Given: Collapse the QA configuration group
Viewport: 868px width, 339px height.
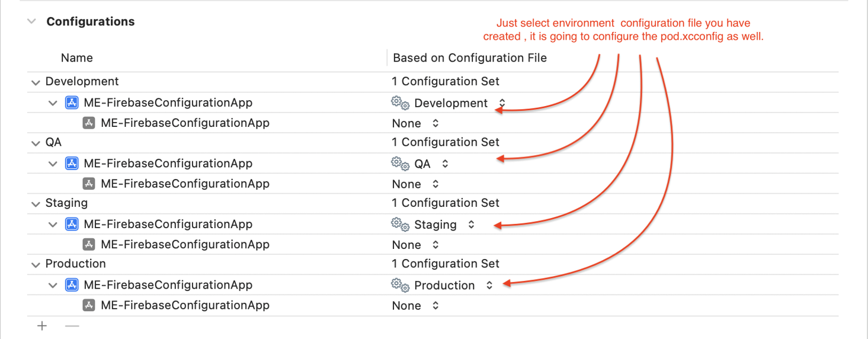Looking at the screenshot, I should click(x=36, y=143).
